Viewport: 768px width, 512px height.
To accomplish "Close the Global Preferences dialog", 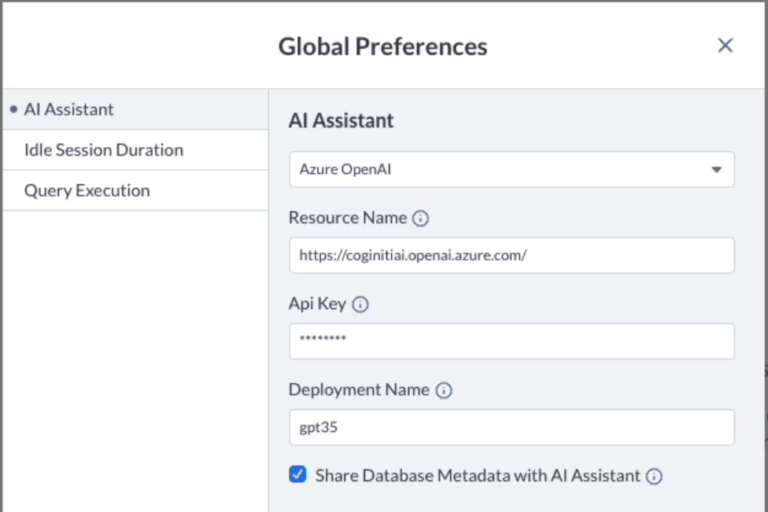I will (726, 45).
